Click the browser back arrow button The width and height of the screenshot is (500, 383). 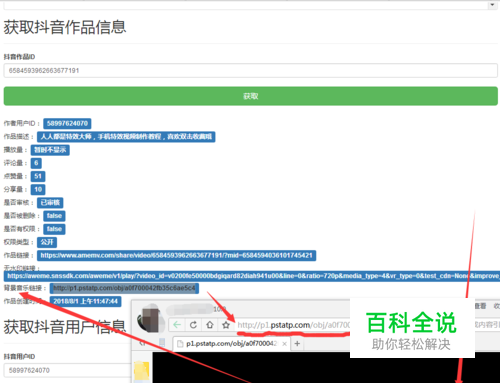coord(177,325)
